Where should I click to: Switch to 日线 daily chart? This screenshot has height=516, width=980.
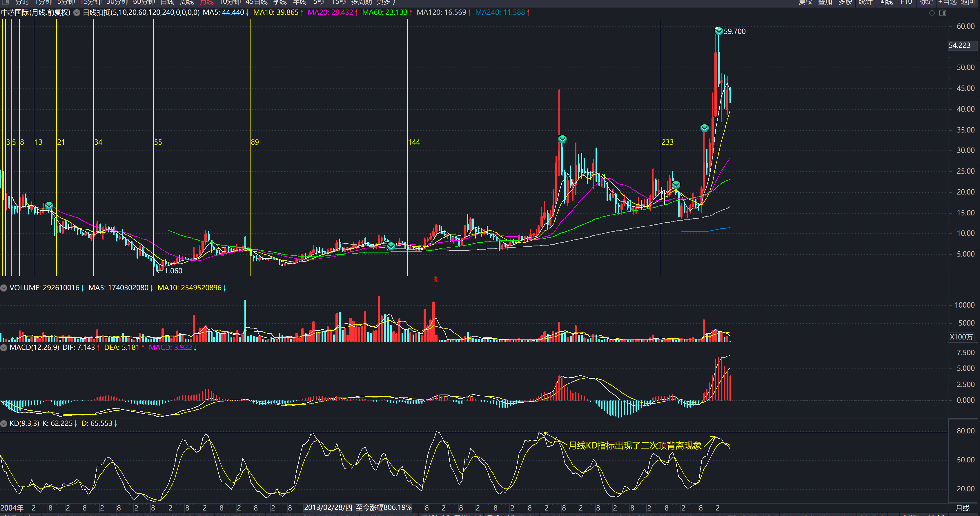pos(167,2)
